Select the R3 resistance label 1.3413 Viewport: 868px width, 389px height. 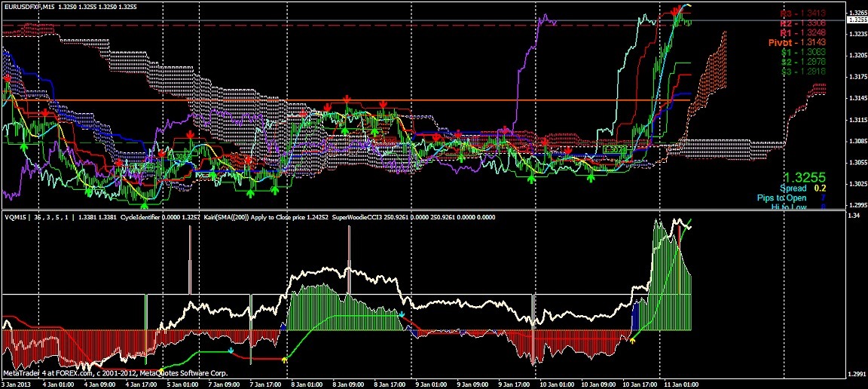coord(802,13)
